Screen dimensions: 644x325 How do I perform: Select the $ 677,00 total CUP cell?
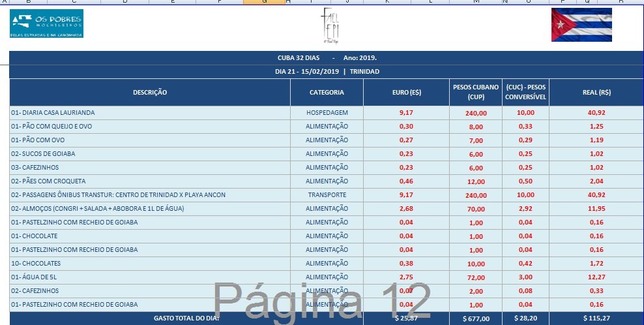[x=475, y=318]
